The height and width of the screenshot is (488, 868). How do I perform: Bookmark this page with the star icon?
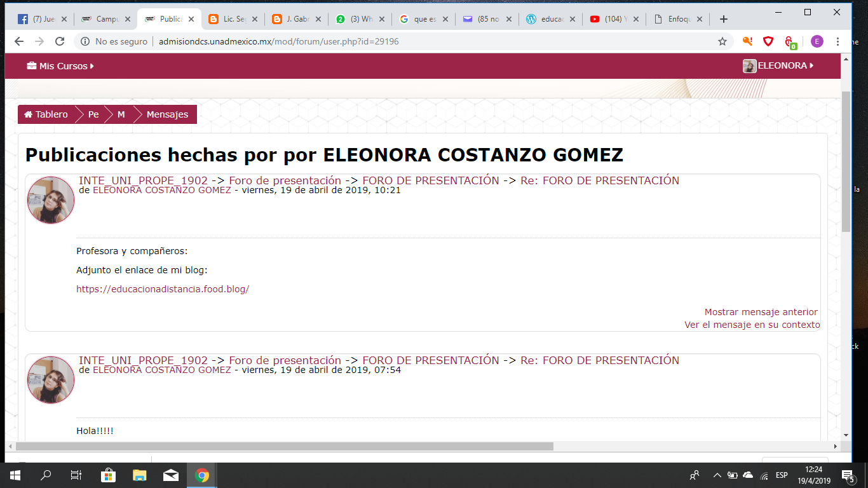click(722, 41)
